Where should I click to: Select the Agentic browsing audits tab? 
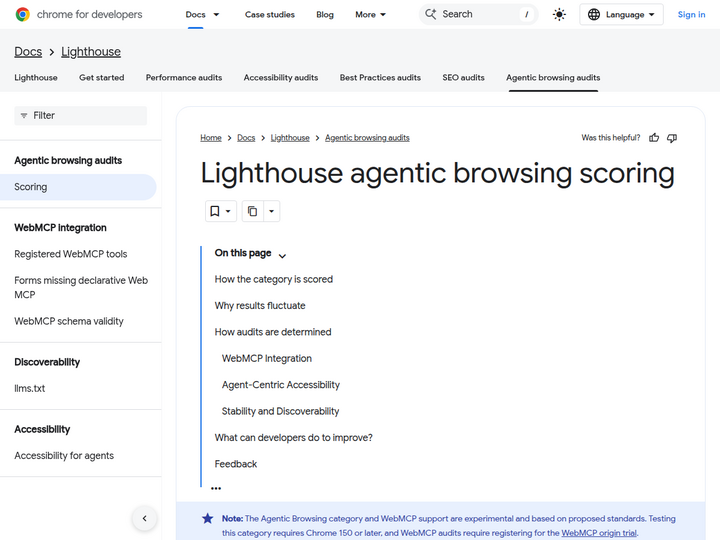[x=553, y=78]
